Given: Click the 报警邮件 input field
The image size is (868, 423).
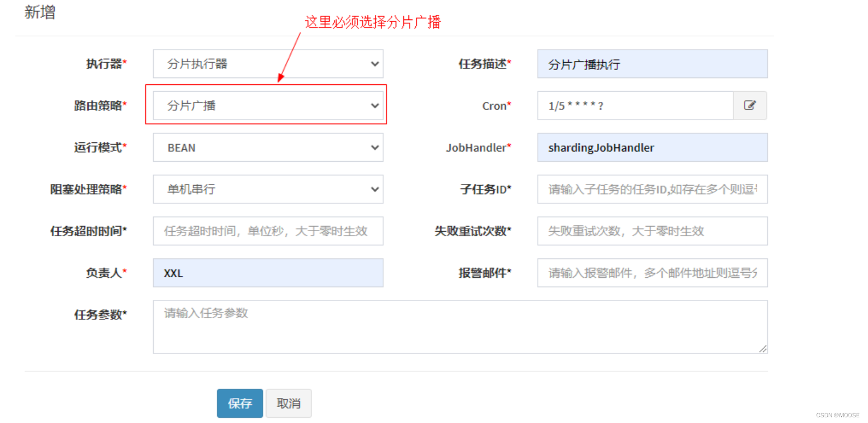Looking at the screenshot, I should click(652, 273).
